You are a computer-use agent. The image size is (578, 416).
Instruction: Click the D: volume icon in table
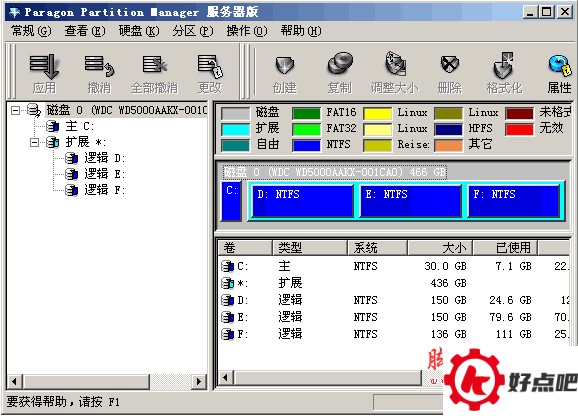[227, 300]
